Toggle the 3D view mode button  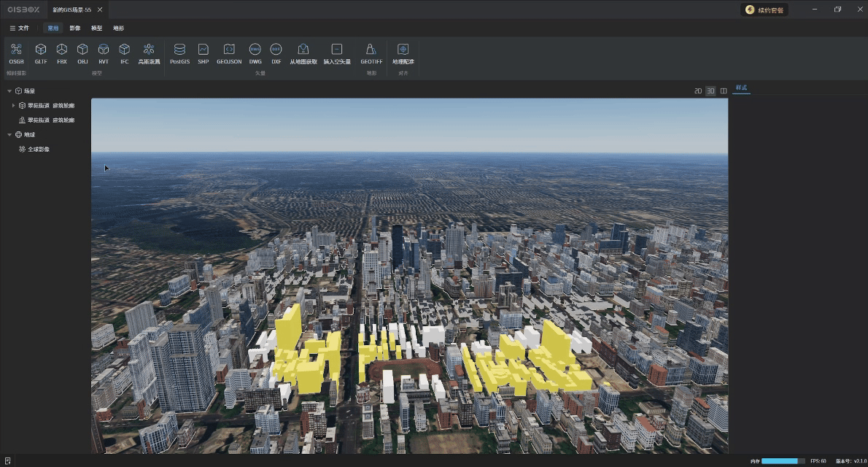[710, 91]
